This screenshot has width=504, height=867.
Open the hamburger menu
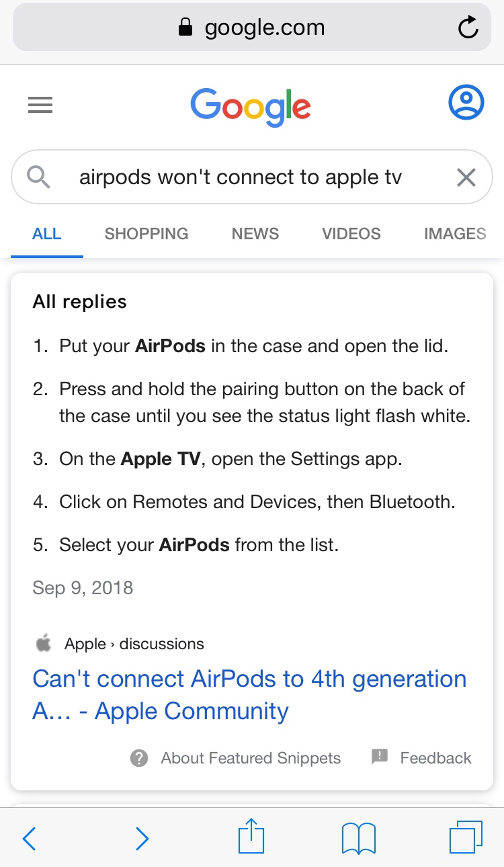(40, 105)
